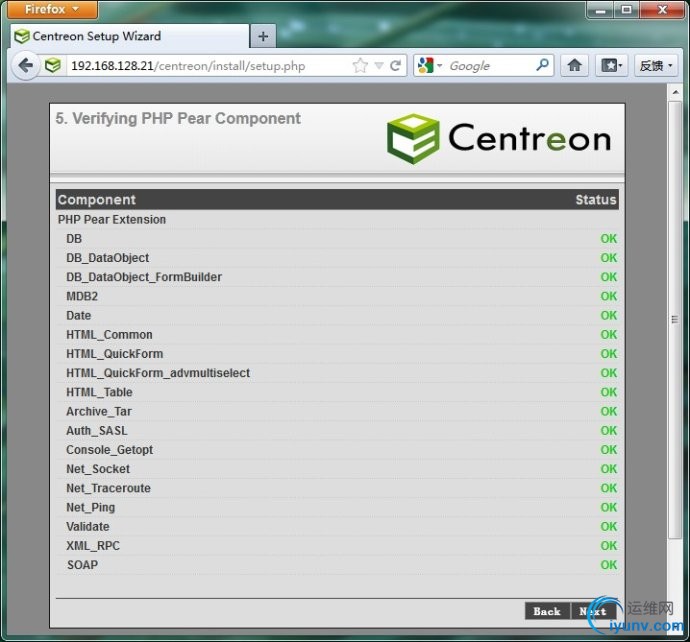Click the Centreon logo image

tap(499, 139)
